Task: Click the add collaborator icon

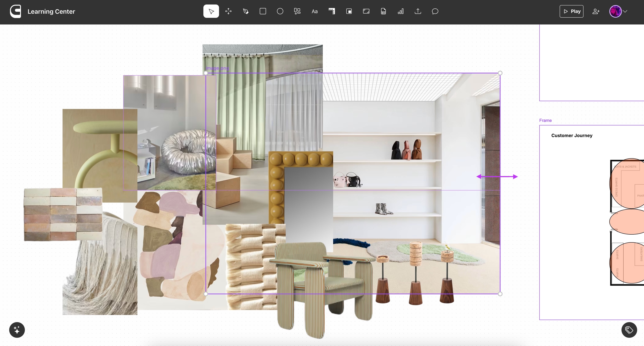Action: pyautogui.click(x=596, y=11)
